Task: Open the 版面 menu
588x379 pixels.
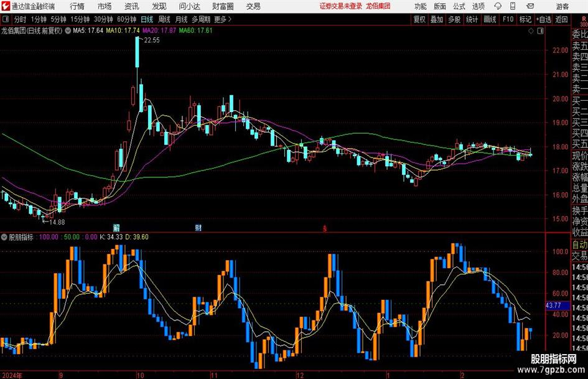Action: tap(440, 6)
